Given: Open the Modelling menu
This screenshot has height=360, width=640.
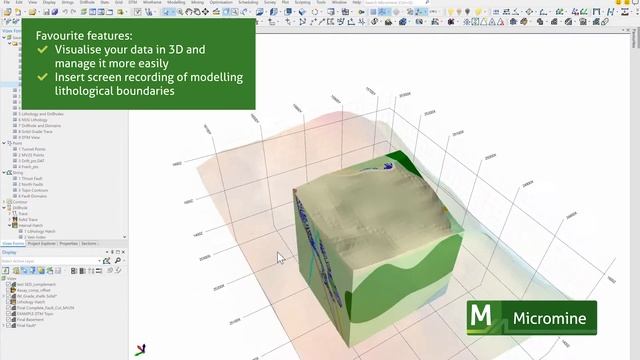Looking at the screenshot, I should pos(176,2).
